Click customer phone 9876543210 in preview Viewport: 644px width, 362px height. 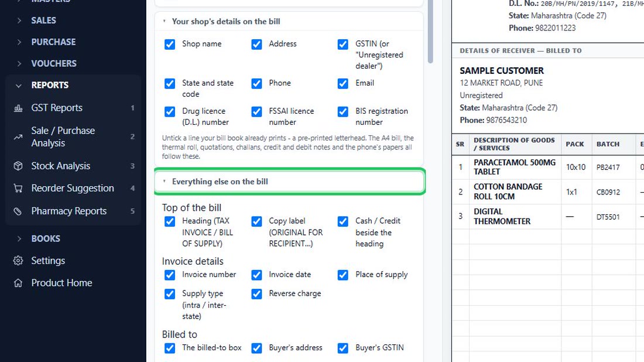[506, 121]
